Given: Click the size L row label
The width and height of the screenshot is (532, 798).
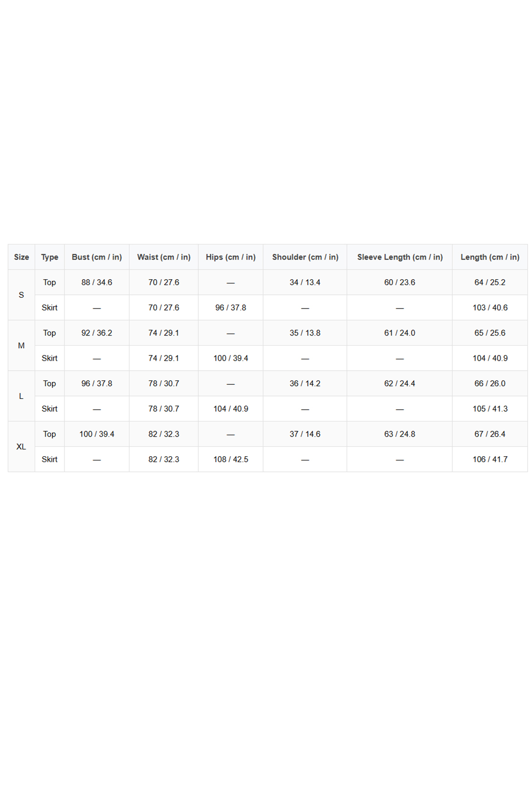Looking at the screenshot, I should point(22,396).
